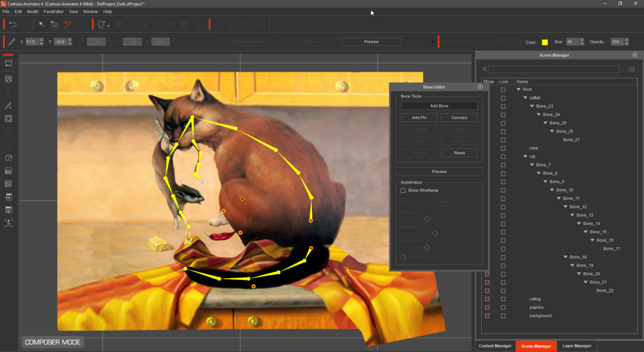
Task: Open dropdown arrow beside the character head icon
Action: coord(108,26)
